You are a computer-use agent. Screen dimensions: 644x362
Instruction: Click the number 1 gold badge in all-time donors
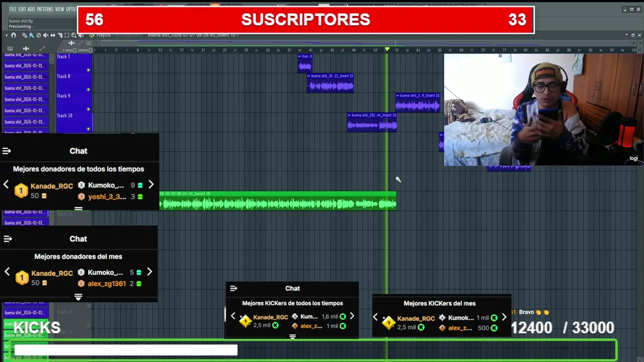pyautogui.click(x=21, y=191)
